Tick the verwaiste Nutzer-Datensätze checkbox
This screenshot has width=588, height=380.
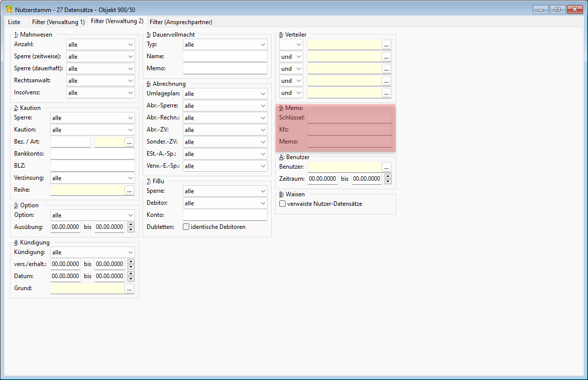282,204
